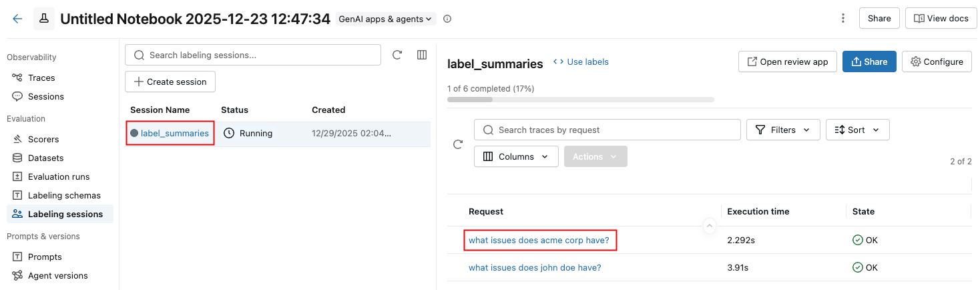Expand the Columns dropdown
980x290 pixels.
[x=515, y=156]
